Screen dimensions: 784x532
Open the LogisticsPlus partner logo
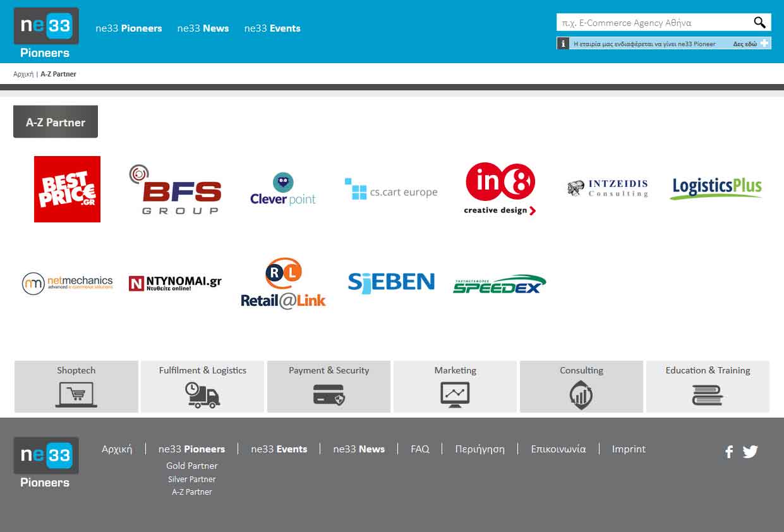click(716, 188)
